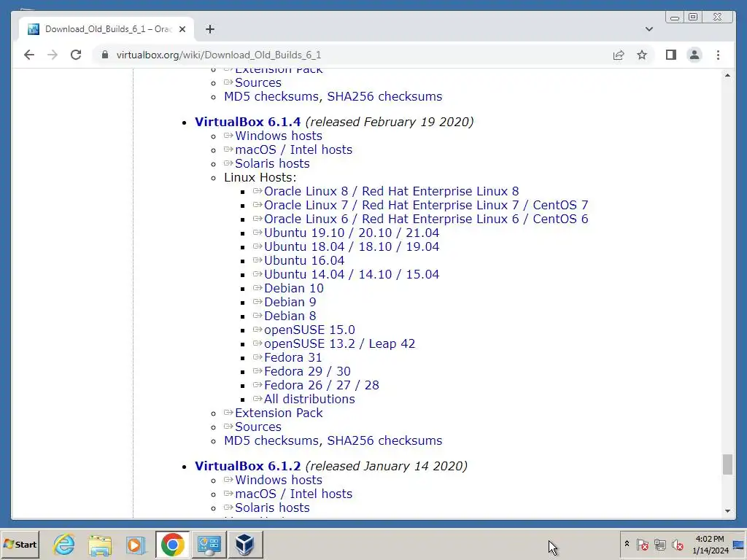This screenshot has width=747, height=560.
Task: Click the forward navigation arrow
Action: pyautogui.click(x=53, y=55)
